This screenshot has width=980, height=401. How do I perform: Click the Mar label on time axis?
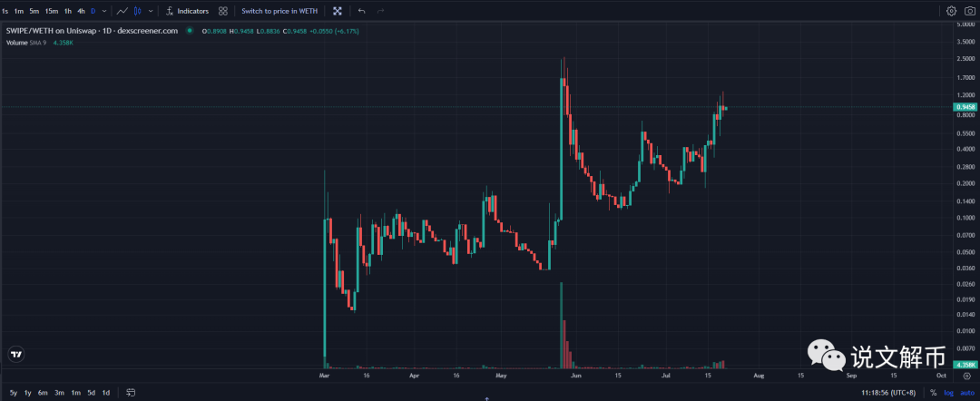[324, 376]
